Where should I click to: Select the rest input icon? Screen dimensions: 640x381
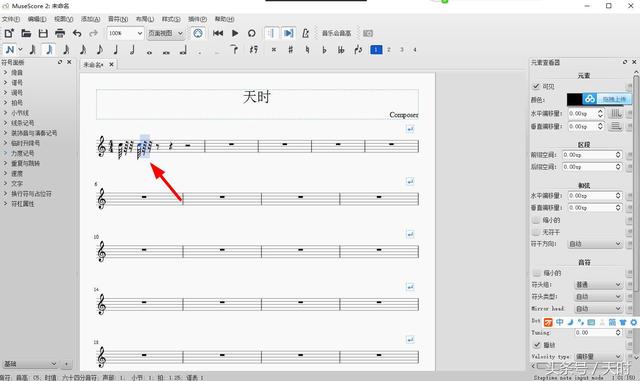pos(254,50)
